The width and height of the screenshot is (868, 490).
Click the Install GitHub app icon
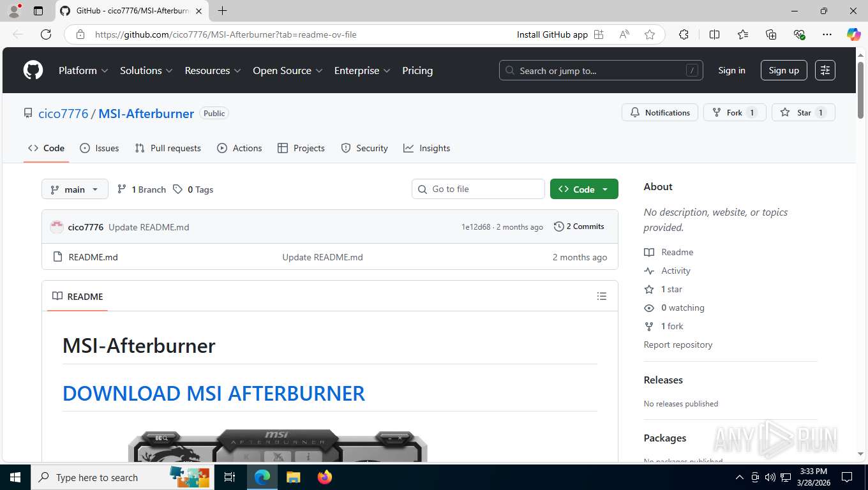click(x=599, y=34)
